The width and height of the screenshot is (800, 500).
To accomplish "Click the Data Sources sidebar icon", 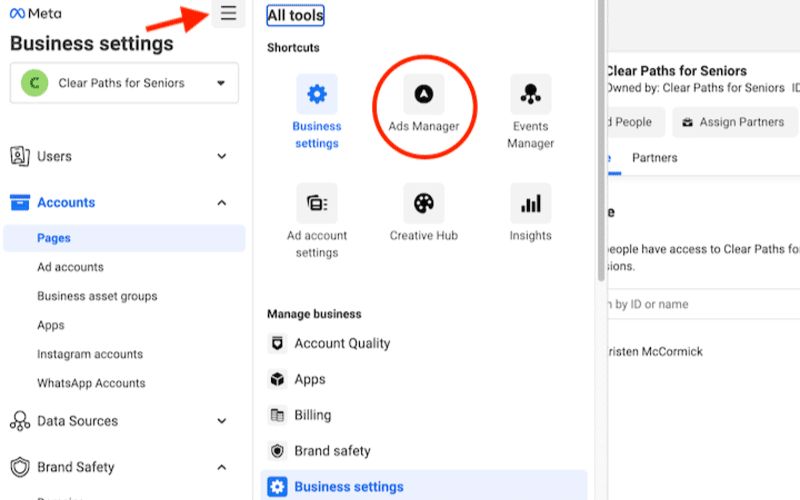I will (20, 421).
